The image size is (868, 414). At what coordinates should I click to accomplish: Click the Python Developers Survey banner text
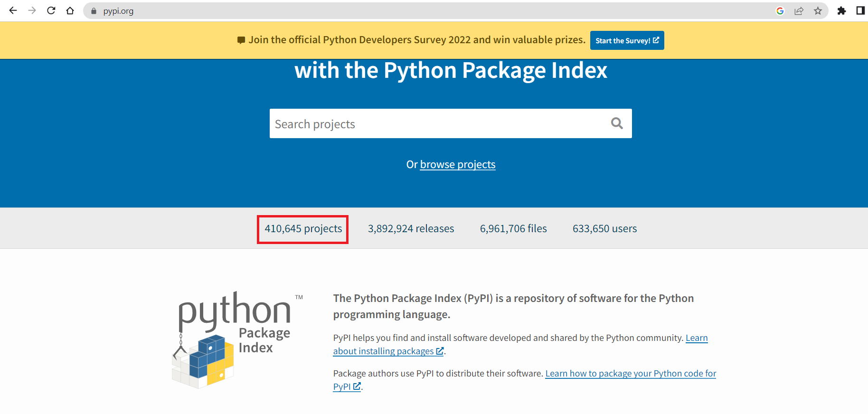pos(417,40)
